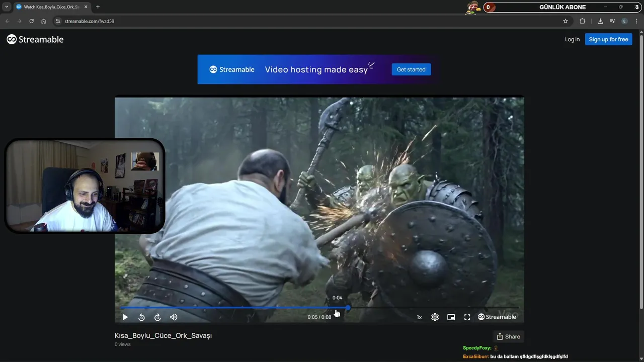Open a new browser tab

coord(98,7)
